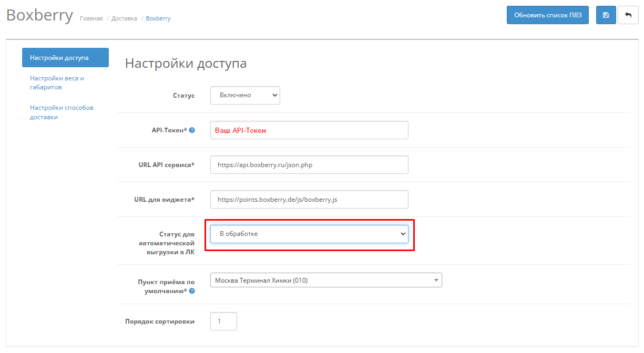Click the URL для виджета* label
The height and width of the screenshot is (353, 644).
tap(165, 200)
